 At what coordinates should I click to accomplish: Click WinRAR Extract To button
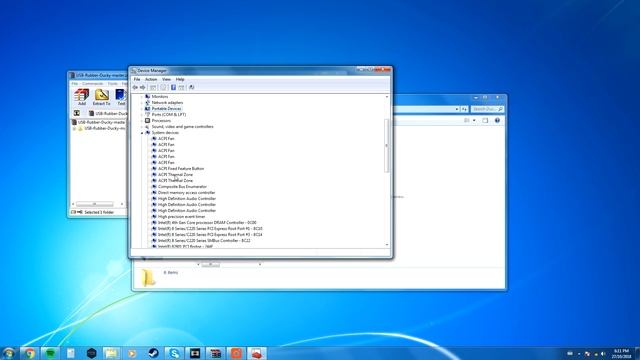(102, 97)
